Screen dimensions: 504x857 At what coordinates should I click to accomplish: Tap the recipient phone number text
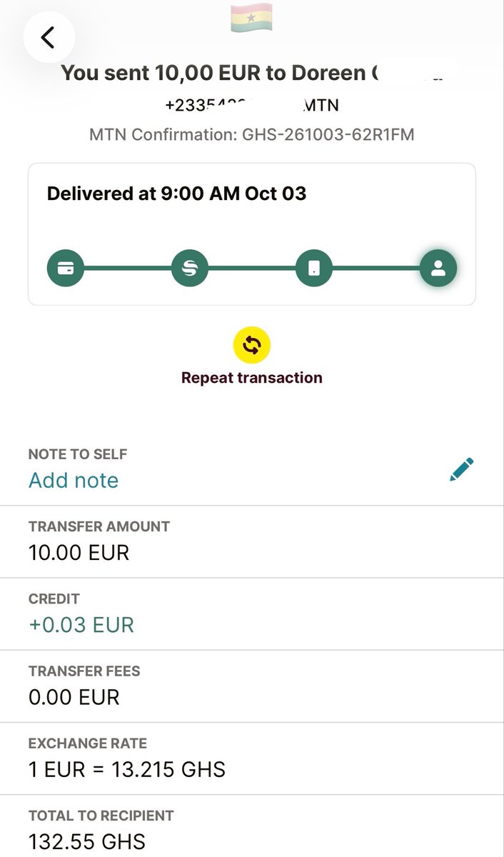[252, 106]
